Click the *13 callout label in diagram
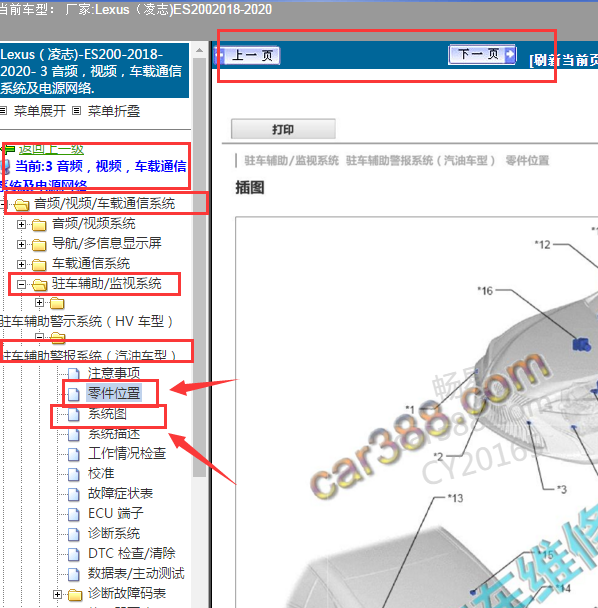Image resolution: width=598 pixels, height=608 pixels. click(x=456, y=498)
